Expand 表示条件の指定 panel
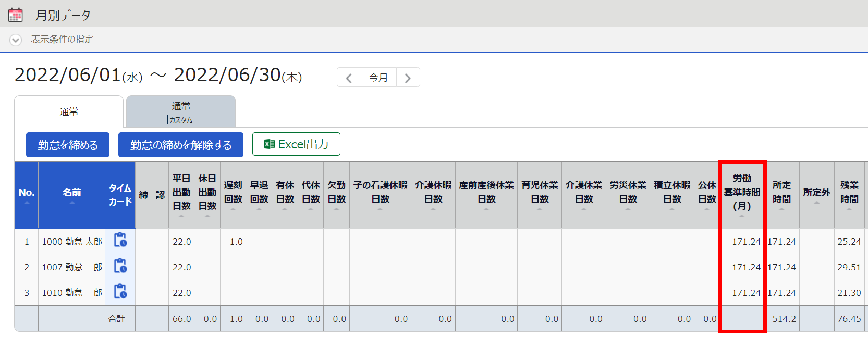 [x=16, y=40]
